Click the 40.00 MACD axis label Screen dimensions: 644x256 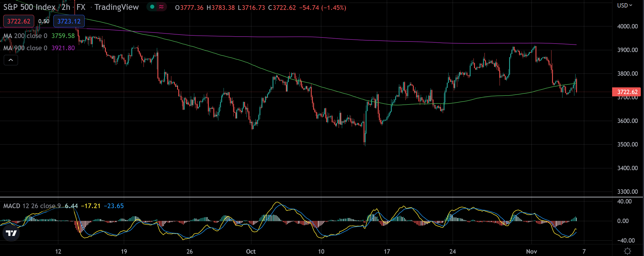click(x=625, y=201)
